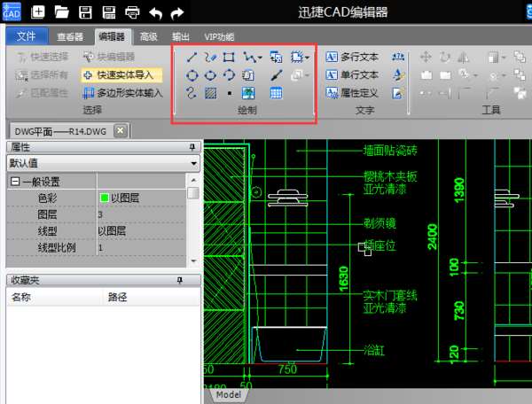Select the Rectangle drawing tool

[x=229, y=57]
